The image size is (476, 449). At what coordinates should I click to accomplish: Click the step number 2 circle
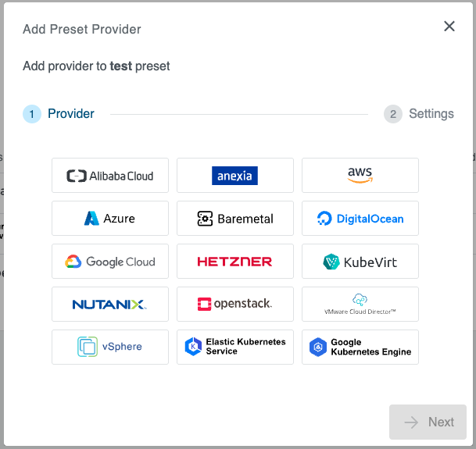(393, 114)
